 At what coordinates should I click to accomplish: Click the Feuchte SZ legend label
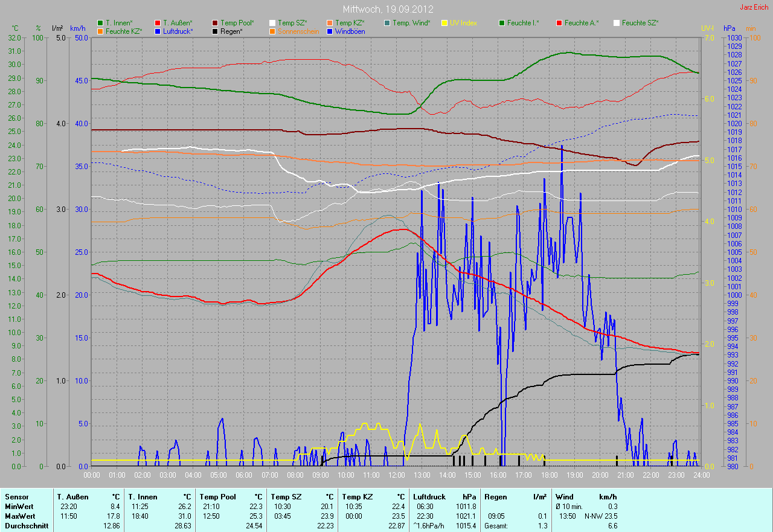point(640,22)
